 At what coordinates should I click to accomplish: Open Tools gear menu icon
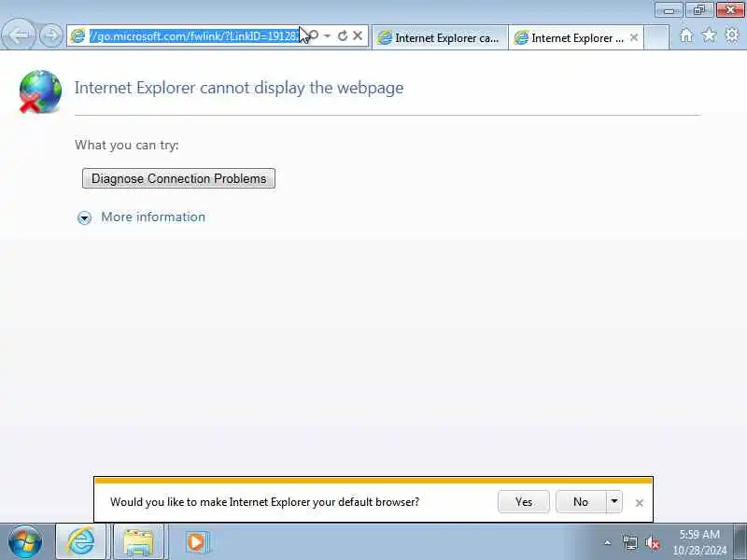tap(732, 35)
